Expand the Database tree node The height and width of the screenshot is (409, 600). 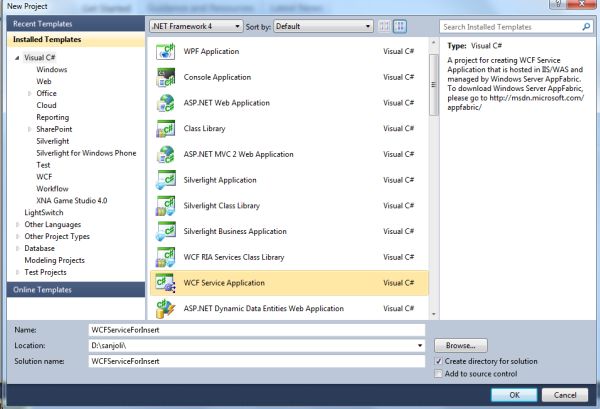click(x=17, y=248)
